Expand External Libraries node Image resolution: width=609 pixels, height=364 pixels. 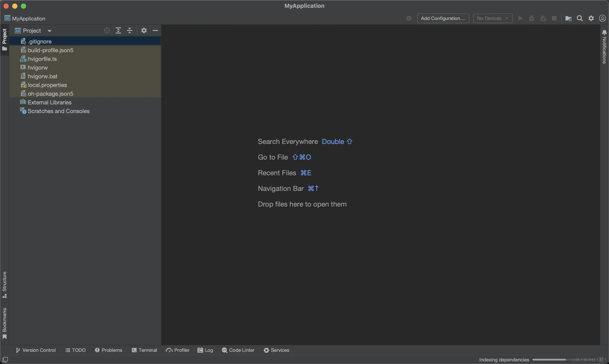click(85, 103)
